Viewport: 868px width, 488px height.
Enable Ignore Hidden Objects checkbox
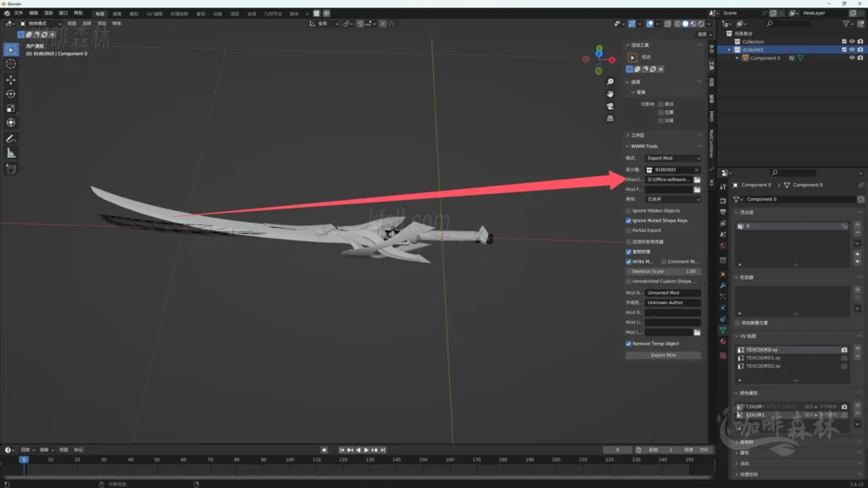point(628,210)
